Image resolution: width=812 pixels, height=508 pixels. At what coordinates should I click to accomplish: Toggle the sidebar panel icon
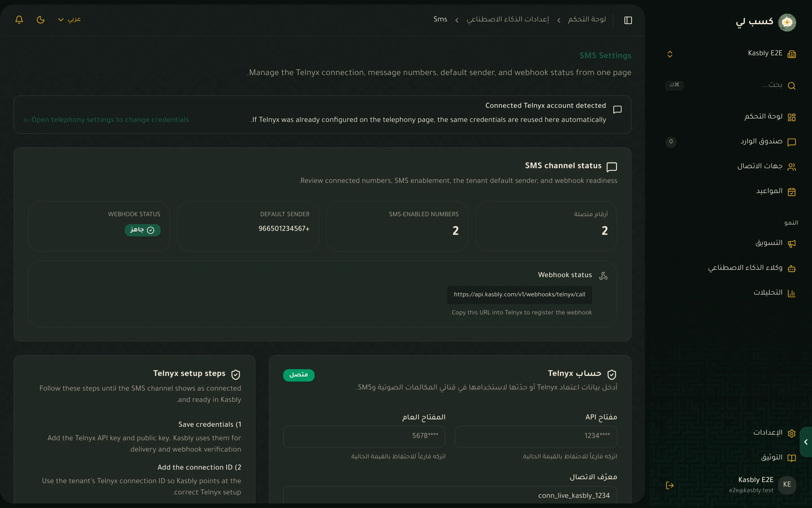[628, 20]
